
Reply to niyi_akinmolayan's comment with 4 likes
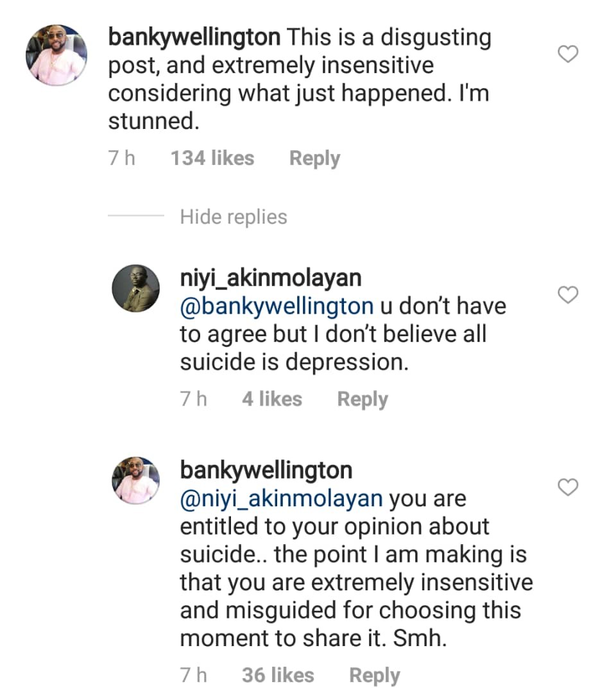(x=363, y=399)
